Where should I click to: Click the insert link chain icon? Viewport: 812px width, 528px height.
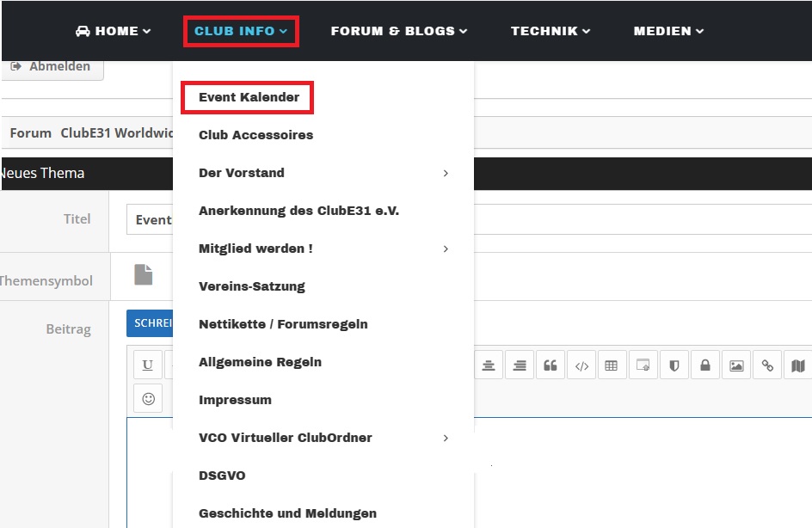[767, 365]
